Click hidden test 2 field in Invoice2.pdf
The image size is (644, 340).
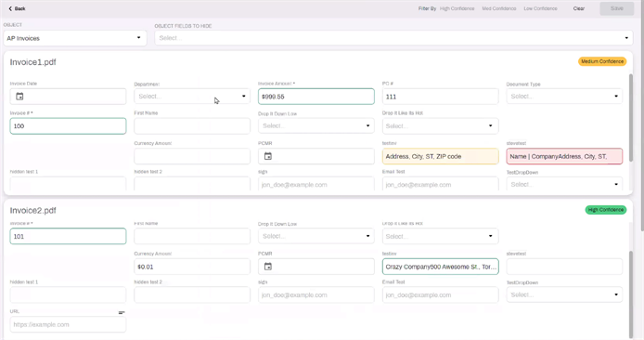click(x=192, y=294)
